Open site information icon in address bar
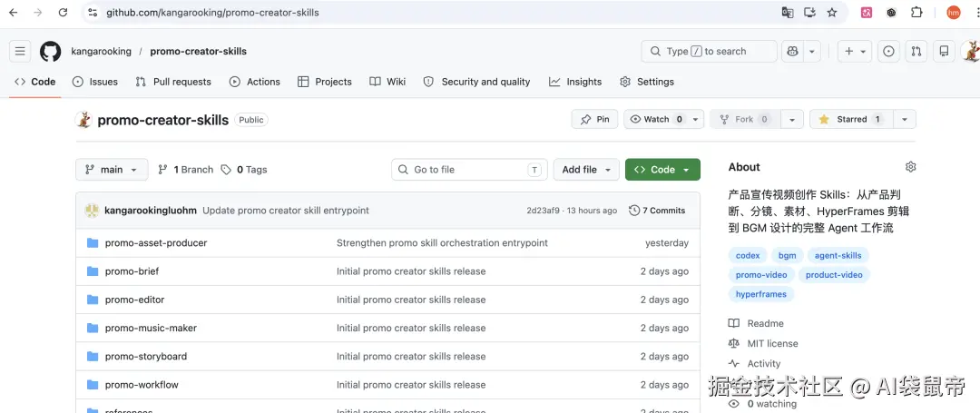This screenshot has width=980, height=413. point(93,13)
